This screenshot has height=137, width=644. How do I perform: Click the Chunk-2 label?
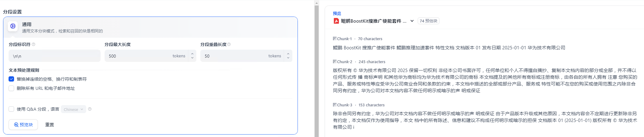pos(345,62)
